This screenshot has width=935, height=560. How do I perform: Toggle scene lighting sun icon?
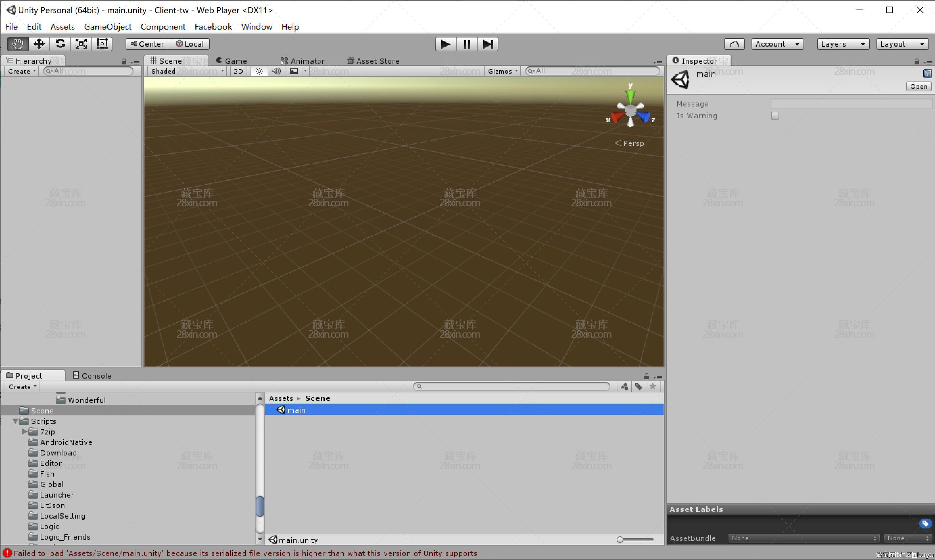point(259,71)
